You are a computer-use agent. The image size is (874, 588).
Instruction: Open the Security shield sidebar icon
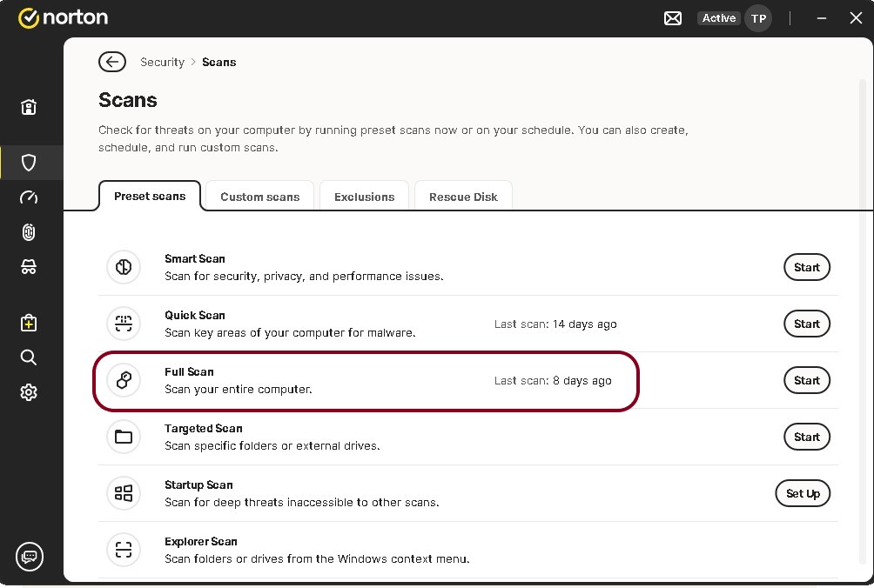tap(29, 163)
